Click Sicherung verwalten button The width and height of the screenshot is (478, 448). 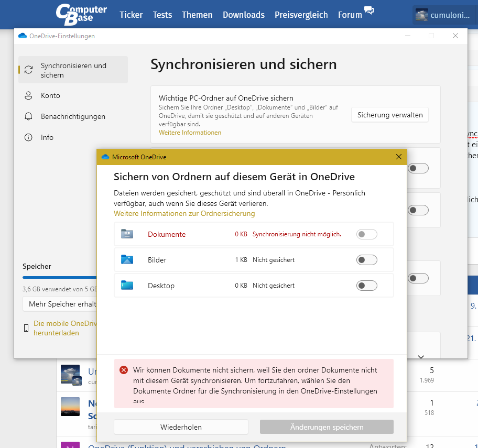point(390,115)
